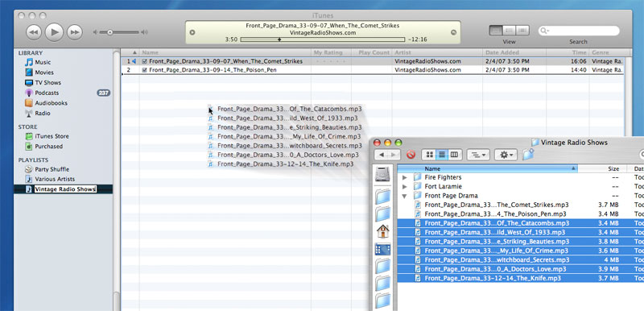Expand the Fire Fighters folder
Screen dimensions: 644x311
405,177
